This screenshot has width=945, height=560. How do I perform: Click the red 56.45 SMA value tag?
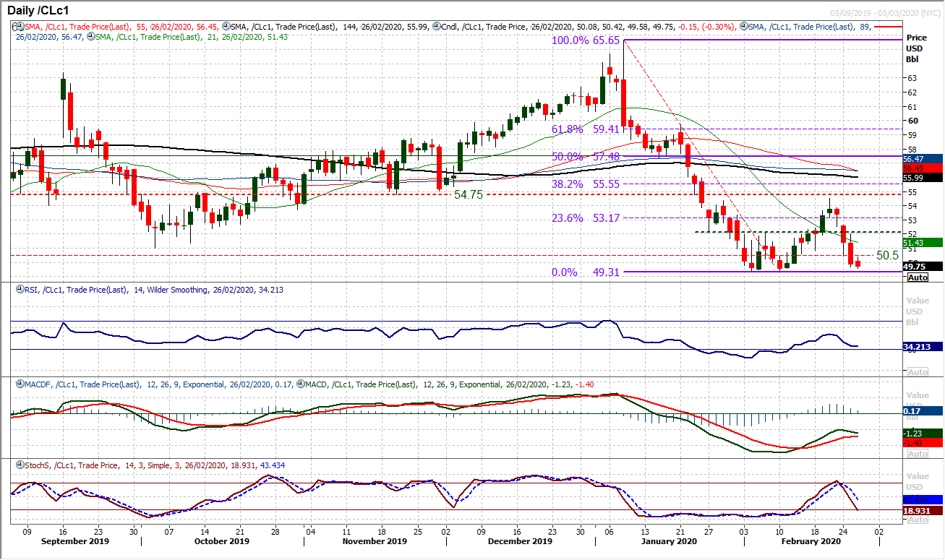click(x=923, y=168)
